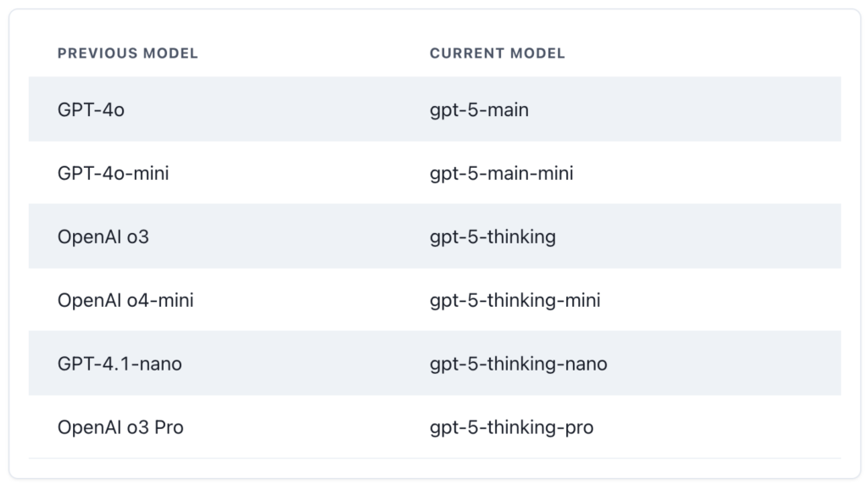Click the middle of the GPT-4o shaded row

pyautogui.click(x=434, y=109)
